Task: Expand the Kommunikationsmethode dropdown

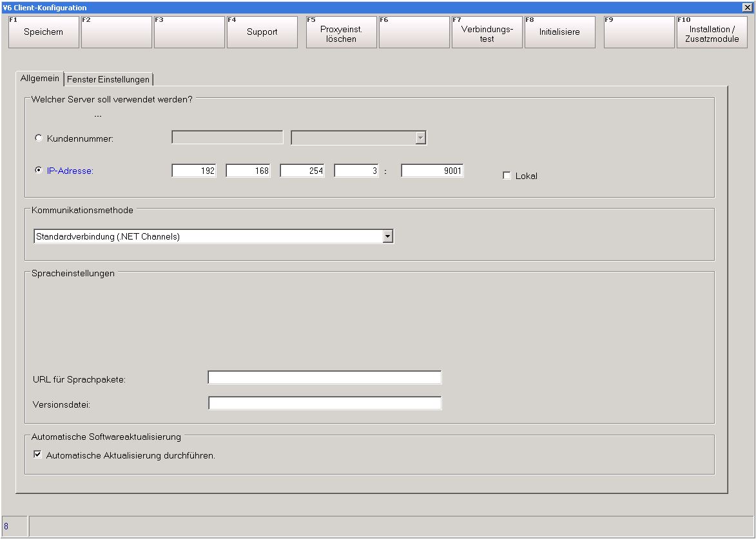Action: point(387,236)
